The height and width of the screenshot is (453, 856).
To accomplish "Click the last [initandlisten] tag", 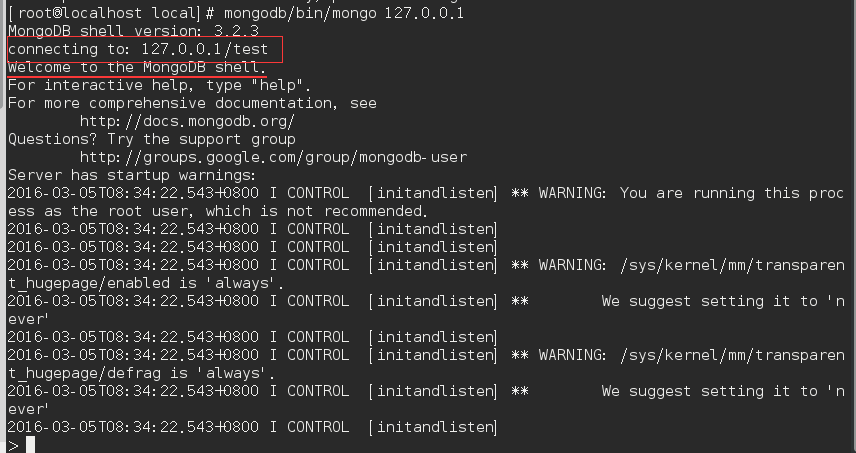I will coord(432,427).
